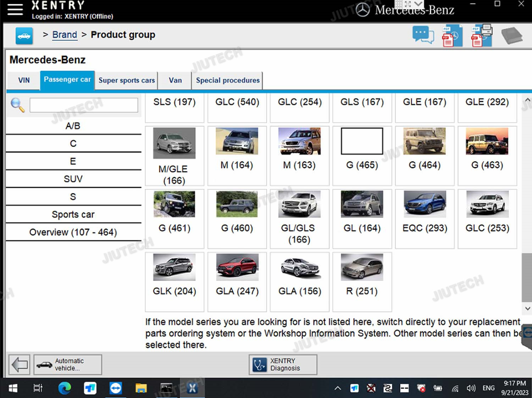Image resolution: width=532 pixels, height=398 pixels.
Task: Click the PDF document with clock icon
Action: (x=452, y=36)
